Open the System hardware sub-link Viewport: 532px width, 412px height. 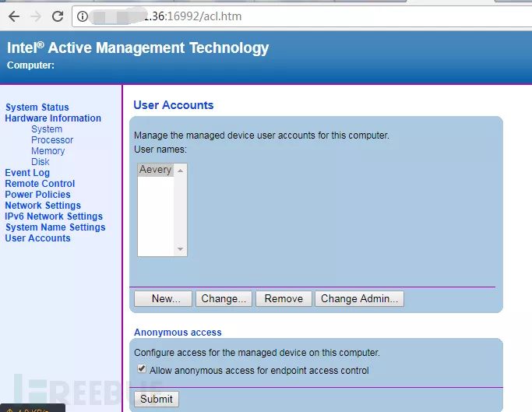click(x=47, y=129)
